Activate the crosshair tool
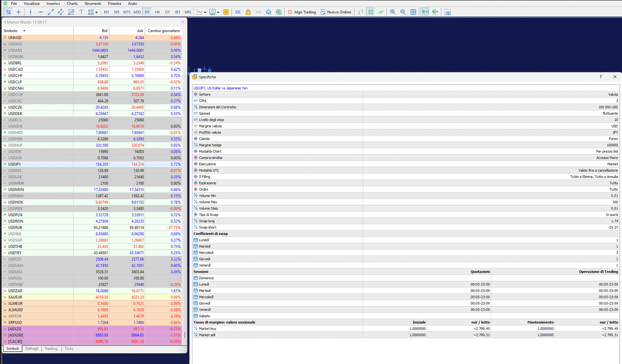Image resolution: width=622 pixels, height=364 pixels. coord(19,12)
